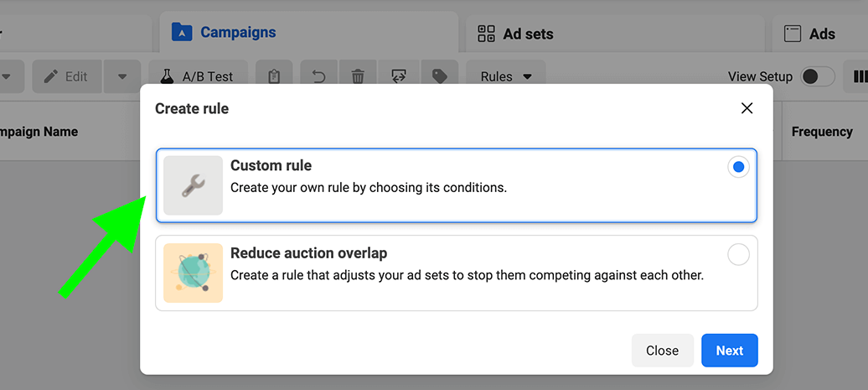This screenshot has width=868, height=390.
Task: Open the Rules dropdown menu
Action: tap(505, 76)
